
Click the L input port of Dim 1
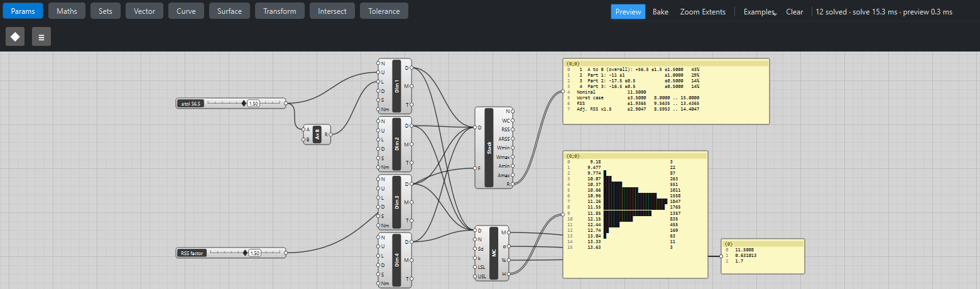point(377,82)
